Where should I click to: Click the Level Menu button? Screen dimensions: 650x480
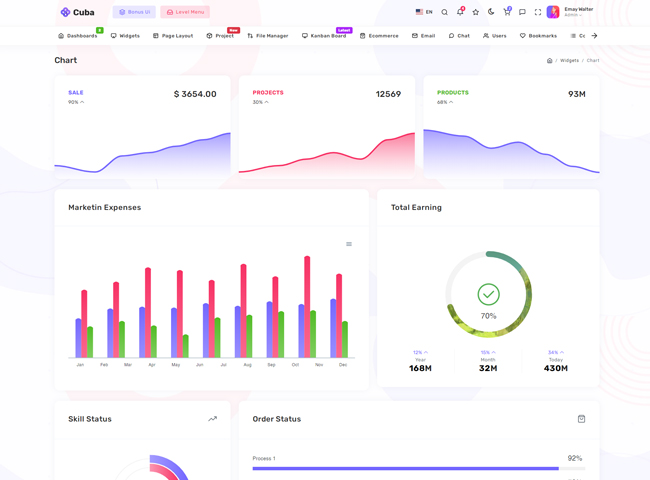click(x=185, y=12)
